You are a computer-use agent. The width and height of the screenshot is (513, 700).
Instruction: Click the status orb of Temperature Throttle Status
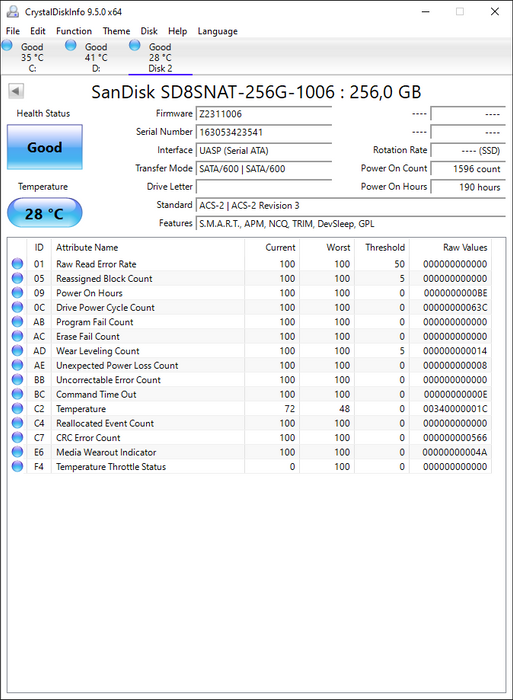[x=17, y=467]
